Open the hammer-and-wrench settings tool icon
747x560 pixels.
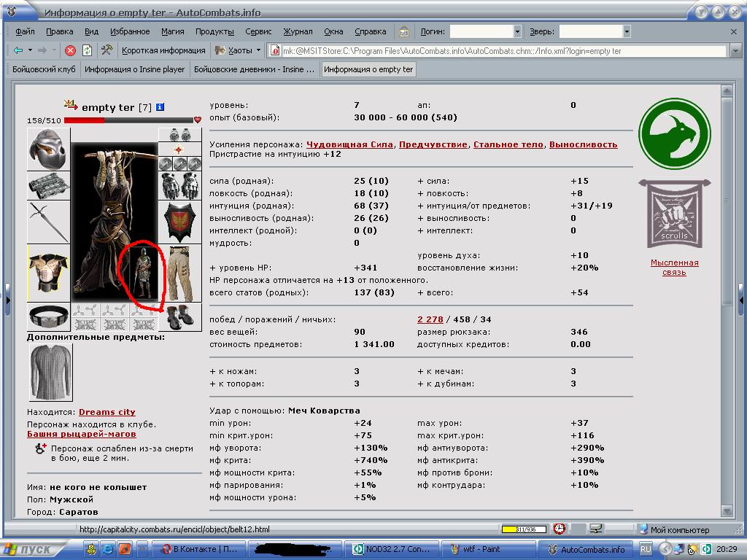107,50
